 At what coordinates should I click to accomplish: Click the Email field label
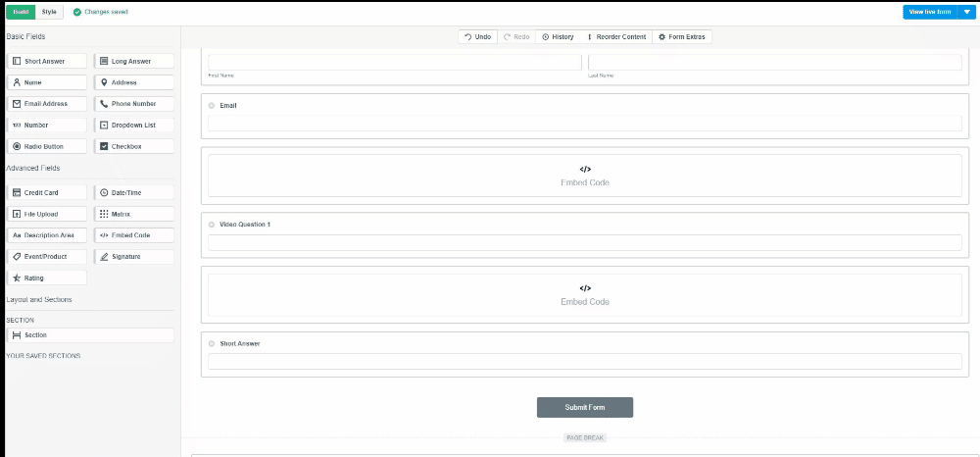coord(228,106)
